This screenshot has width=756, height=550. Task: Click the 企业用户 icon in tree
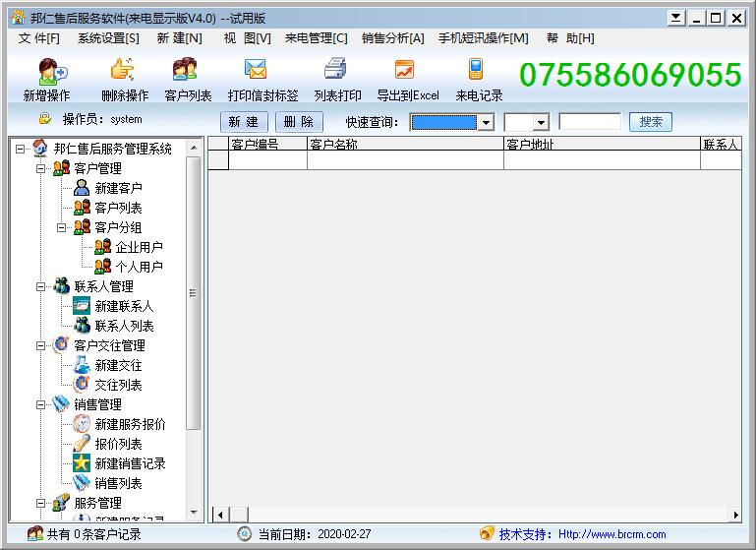[x=102, y=247]
